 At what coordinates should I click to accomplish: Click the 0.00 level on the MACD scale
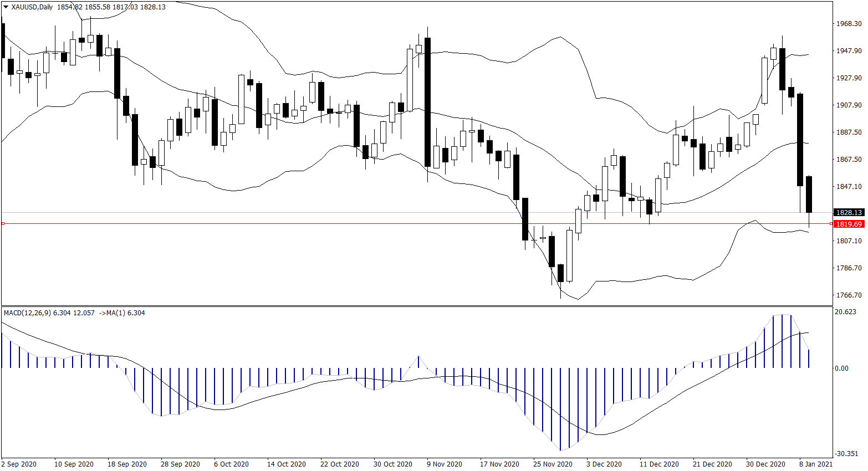pos(841,368)
